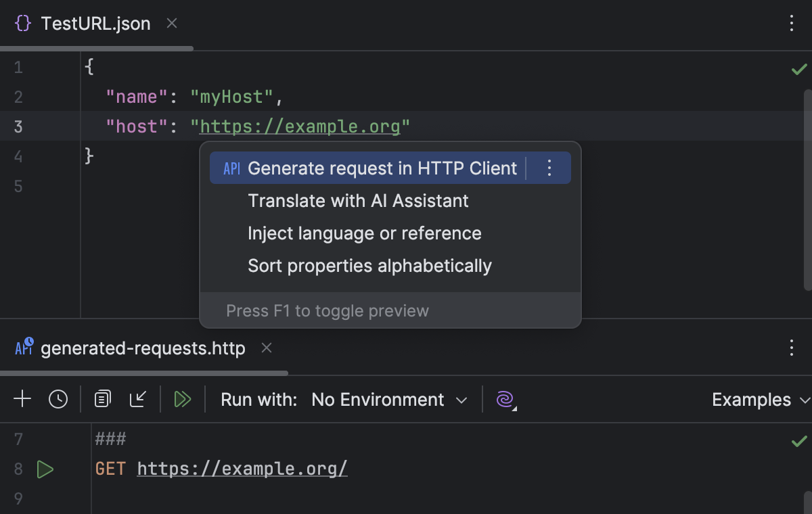Open the convert cURL import icon
The width and height of the screenshot is (812, 514).
pyautogui.click(x=138, y=399)
